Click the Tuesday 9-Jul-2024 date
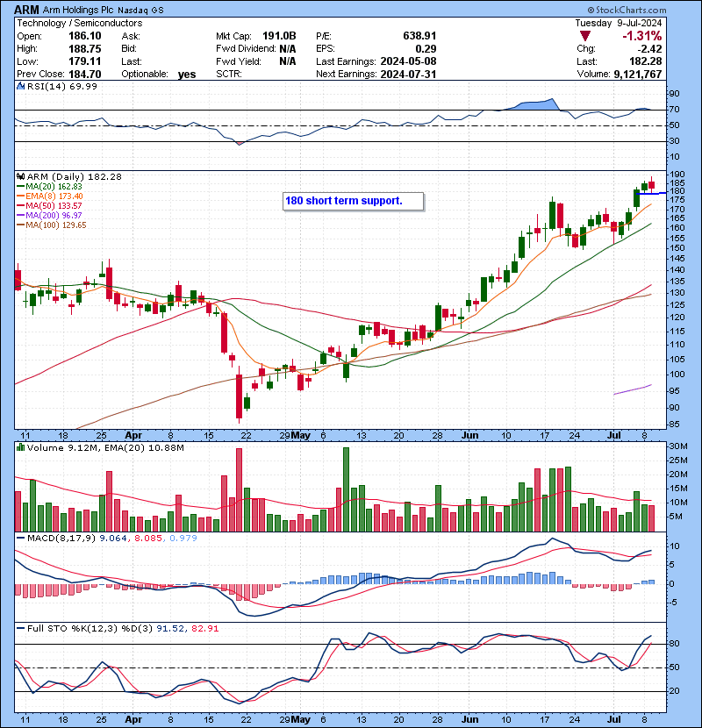The image size is (702, 728). [619, 23]
